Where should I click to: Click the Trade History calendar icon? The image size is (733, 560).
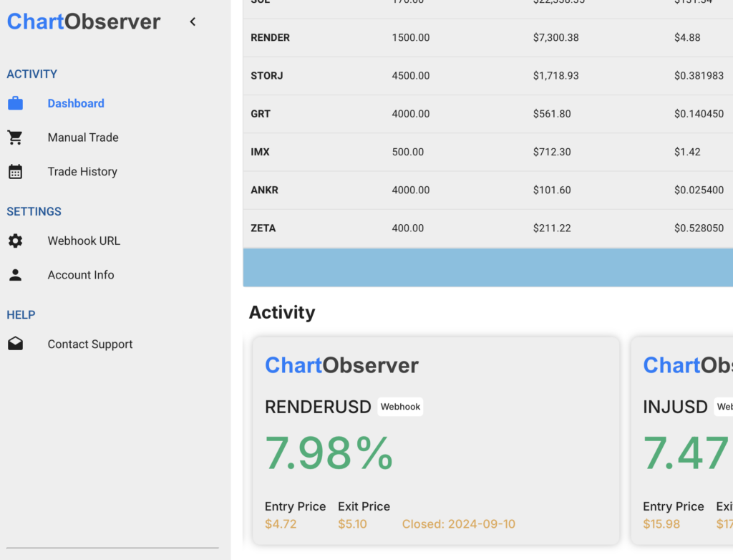point(16,172)
